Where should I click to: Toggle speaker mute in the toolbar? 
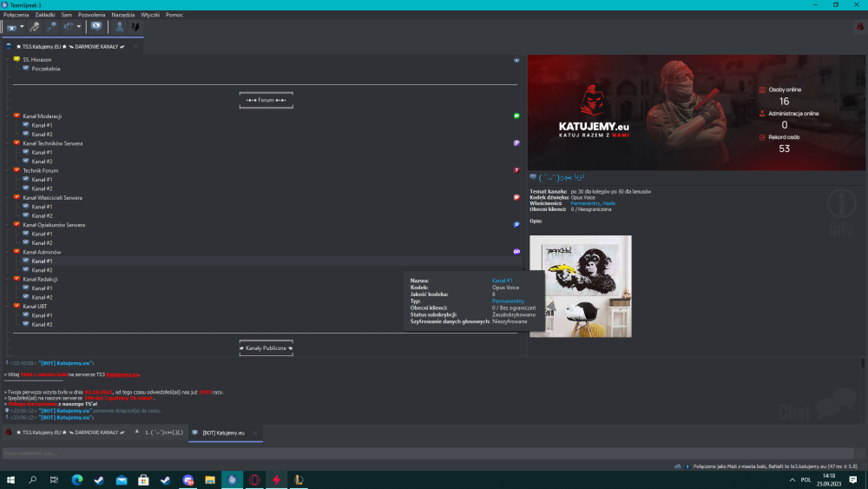pyautogui.click(x=51, y=27)
